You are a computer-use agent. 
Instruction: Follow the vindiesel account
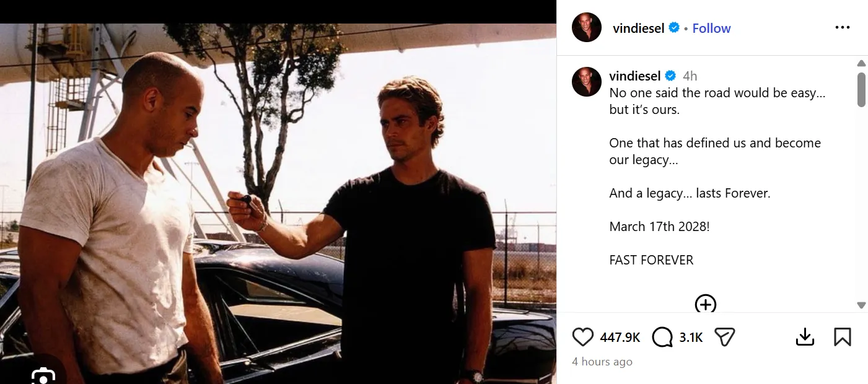(x=711, y=28)
